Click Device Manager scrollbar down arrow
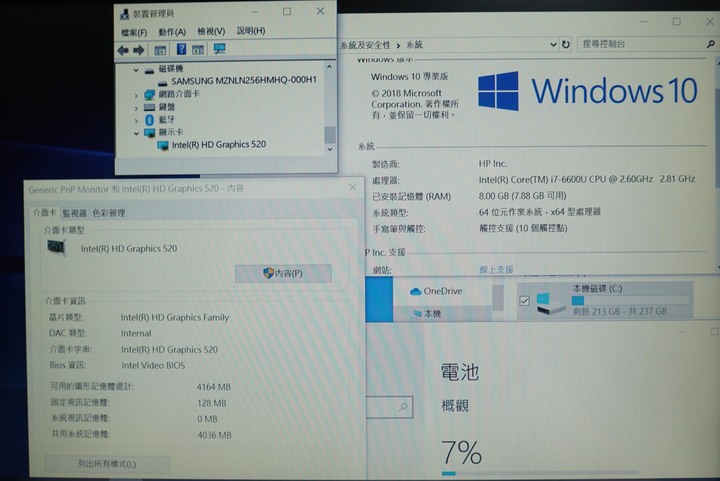Image resolution: width=720 pixels, height=481 pixels. pyautogui.click(x=330, y=150)
